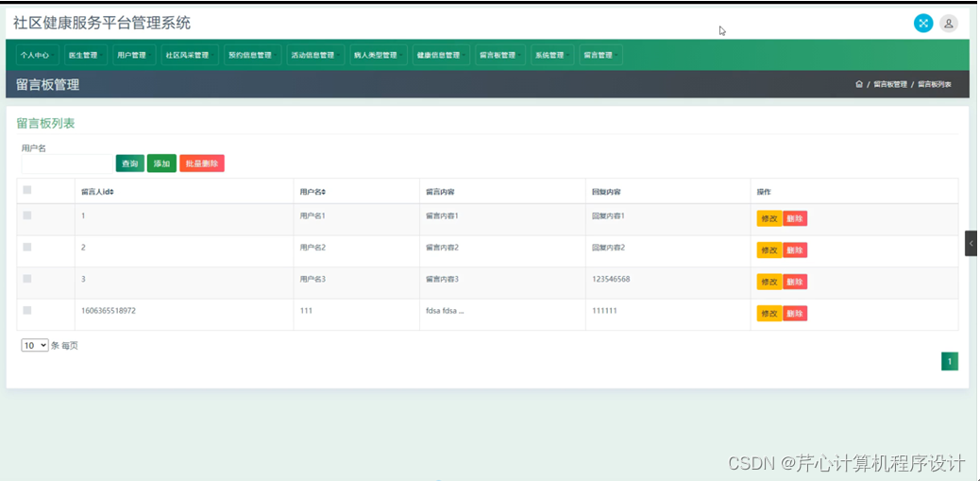Expand the 医生管理 menu
Image resolution: width=980 pixels, height=481 pixels.
[x=86, y=55]
